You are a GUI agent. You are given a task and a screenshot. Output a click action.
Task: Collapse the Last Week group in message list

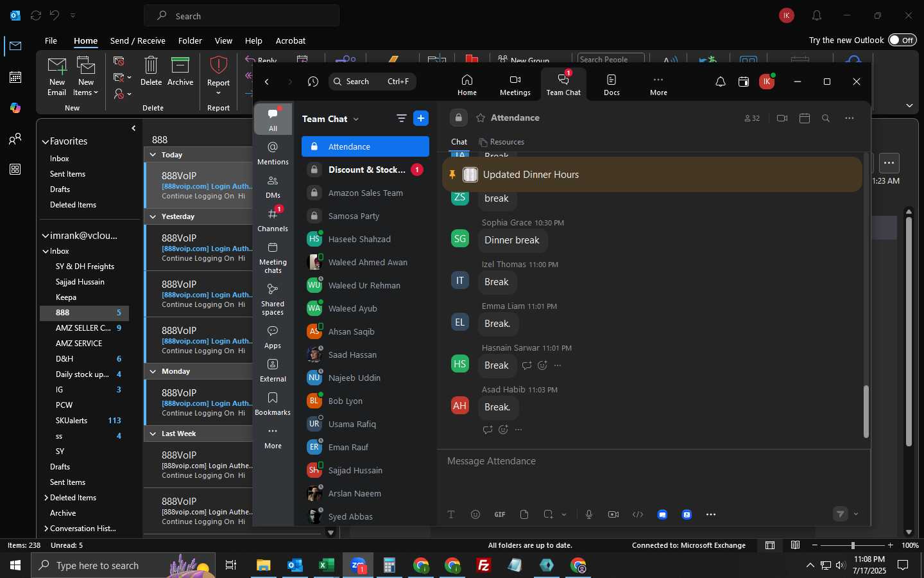point(153,433)
